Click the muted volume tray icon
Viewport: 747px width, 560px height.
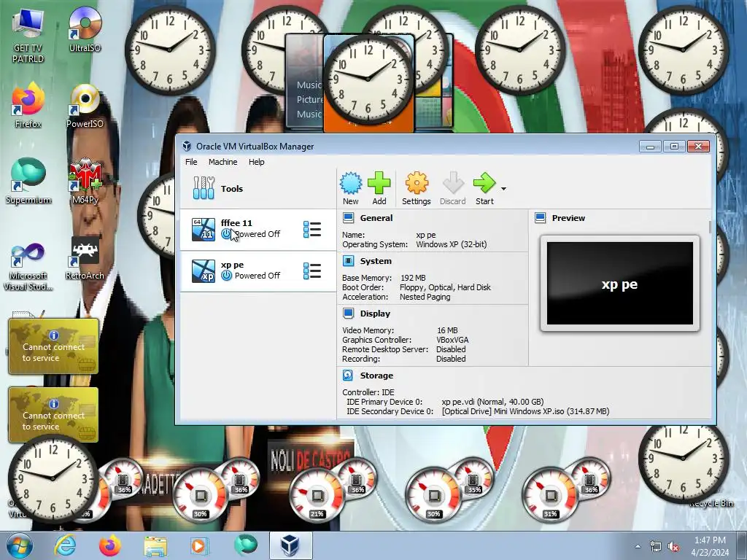(x=673, y=547)
